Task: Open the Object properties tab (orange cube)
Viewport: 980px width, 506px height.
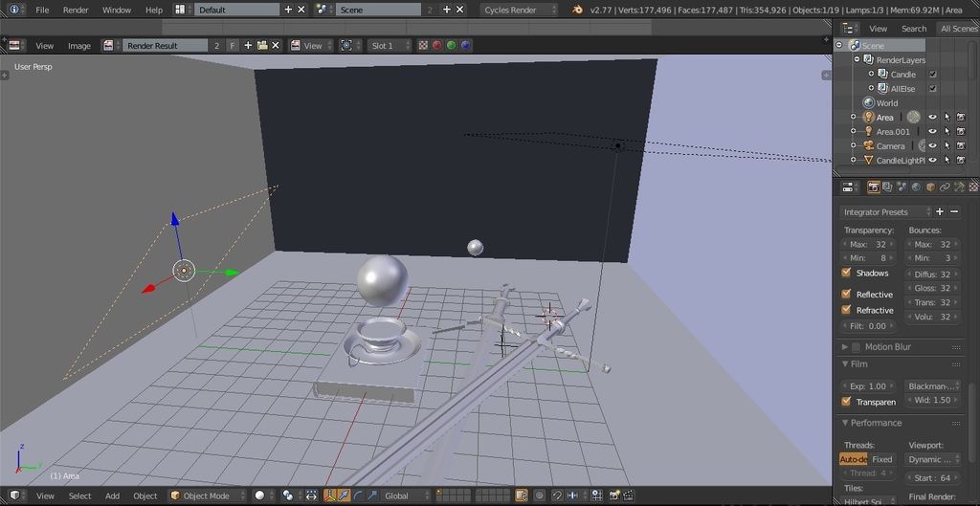Action: click(x=930, y=187)
